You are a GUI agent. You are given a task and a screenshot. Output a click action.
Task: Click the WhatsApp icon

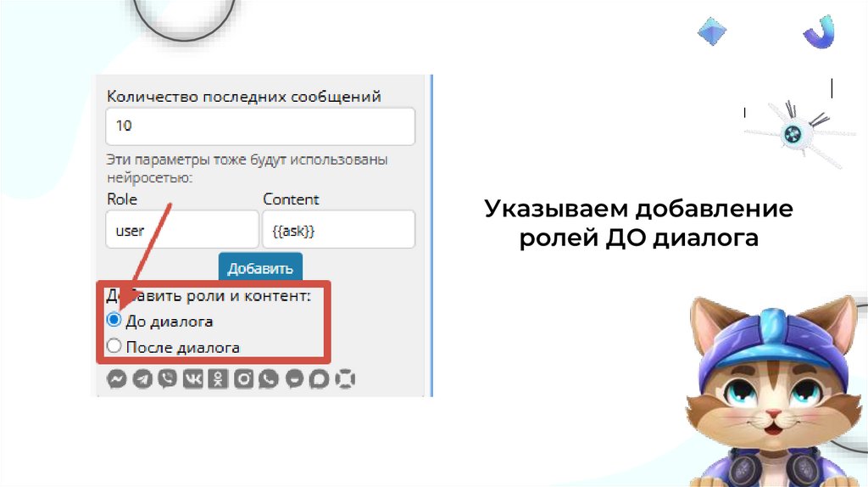(269, 379)
